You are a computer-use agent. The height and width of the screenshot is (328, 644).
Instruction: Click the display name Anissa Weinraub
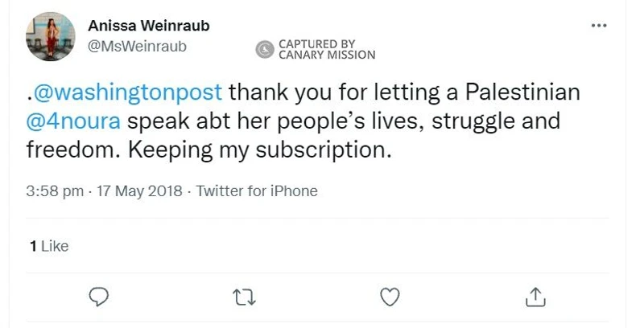pos(148,27)
